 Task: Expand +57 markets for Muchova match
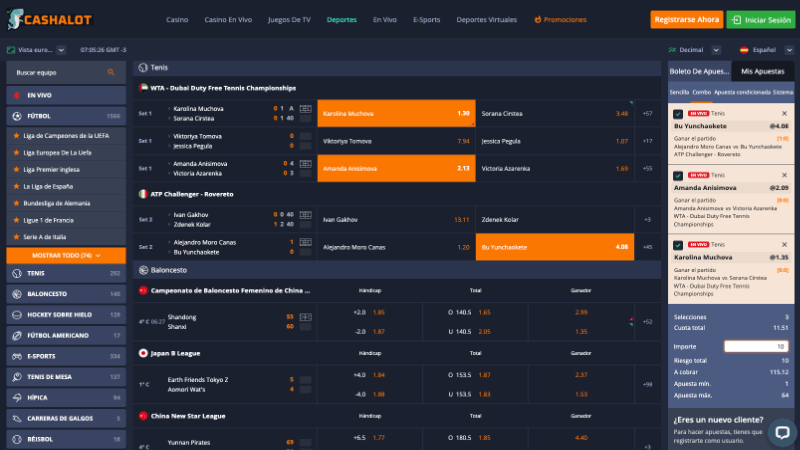point(647,113)
